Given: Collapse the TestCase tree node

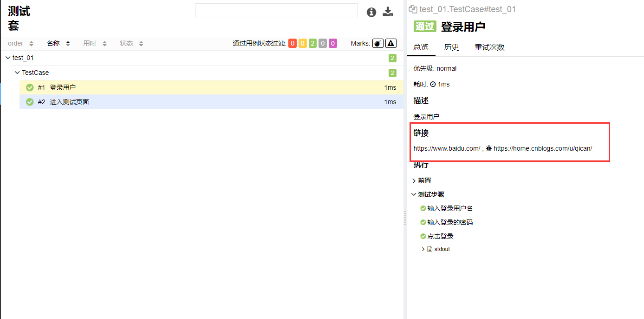Looking at the screenshot, I should pyautogui.click(x=17, y=73).
